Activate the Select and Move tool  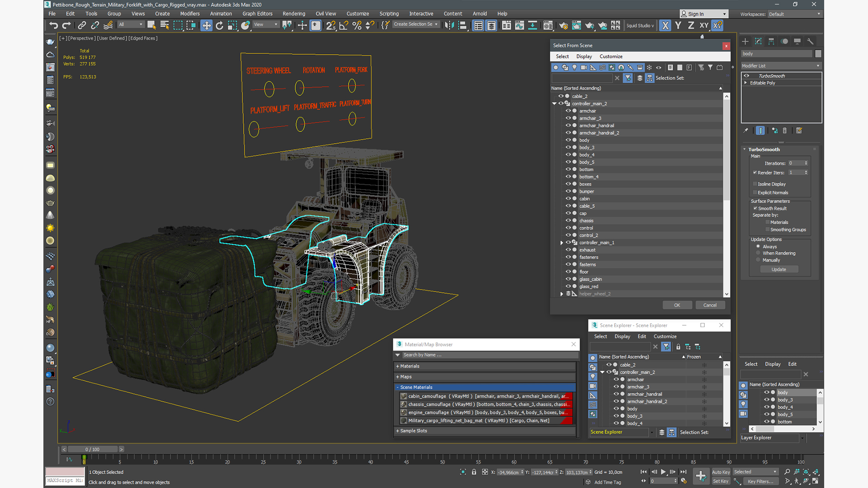point(206,25)
